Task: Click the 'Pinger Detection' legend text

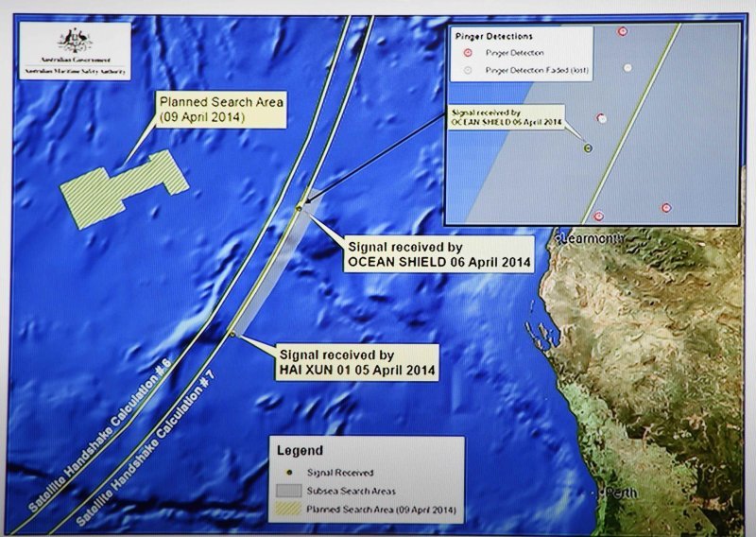Action: click(x=514, y=53)
